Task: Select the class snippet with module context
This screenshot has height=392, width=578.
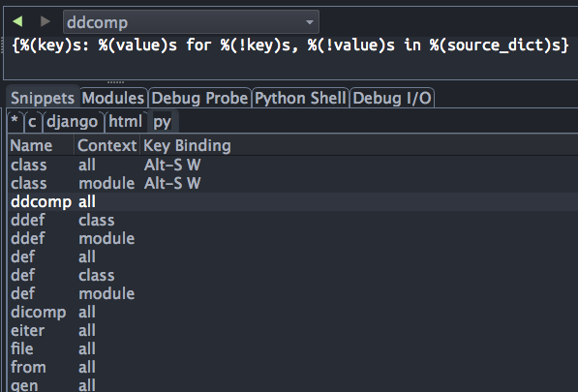Action: tap(292, 183)
